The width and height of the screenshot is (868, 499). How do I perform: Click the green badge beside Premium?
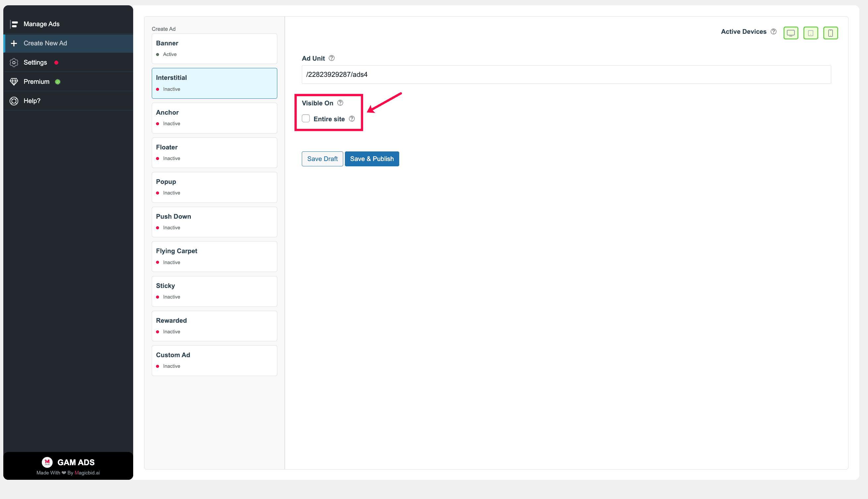58,82
